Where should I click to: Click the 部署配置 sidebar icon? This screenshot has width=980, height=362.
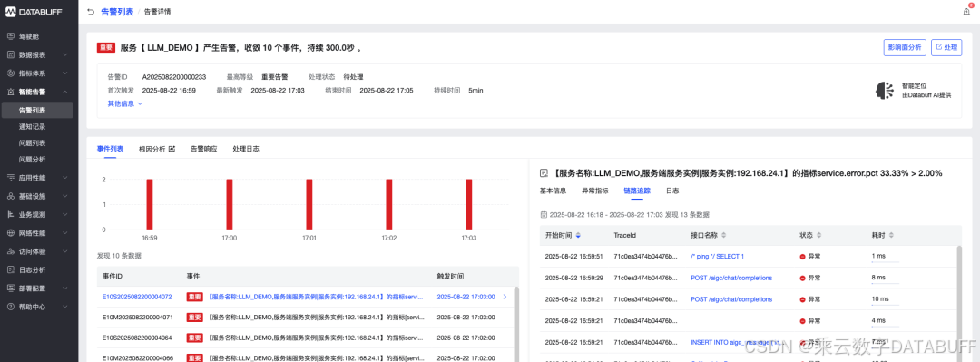(x=11, y=289)
